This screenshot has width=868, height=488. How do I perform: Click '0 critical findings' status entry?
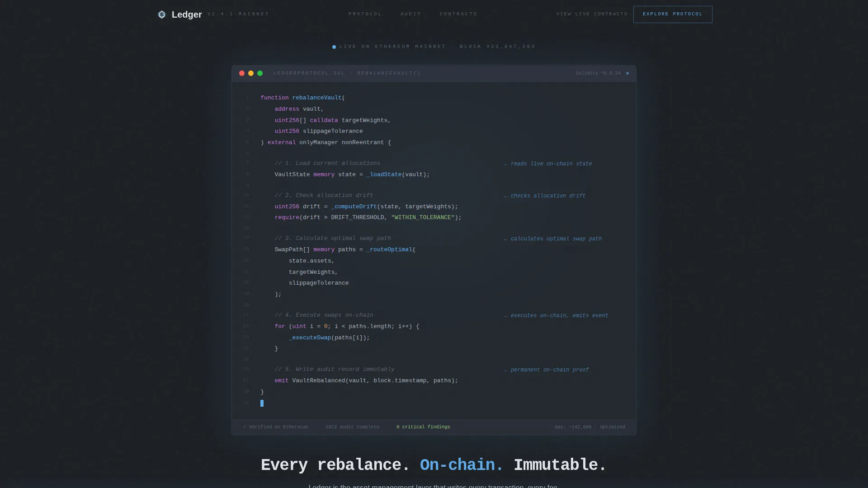pos(423,427)
